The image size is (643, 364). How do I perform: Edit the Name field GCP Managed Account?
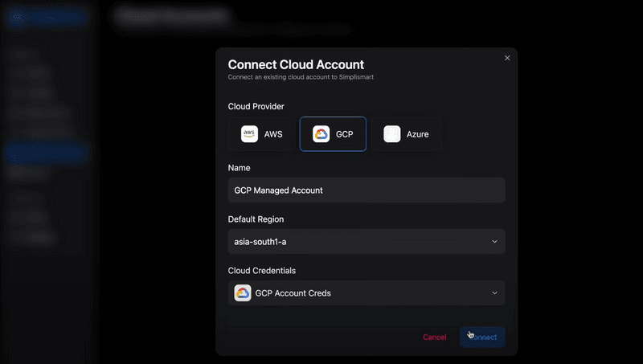(367, 190)
